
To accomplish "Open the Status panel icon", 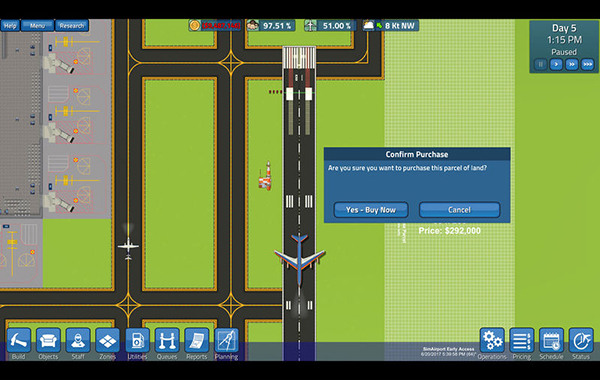I will tap(581, 340).
